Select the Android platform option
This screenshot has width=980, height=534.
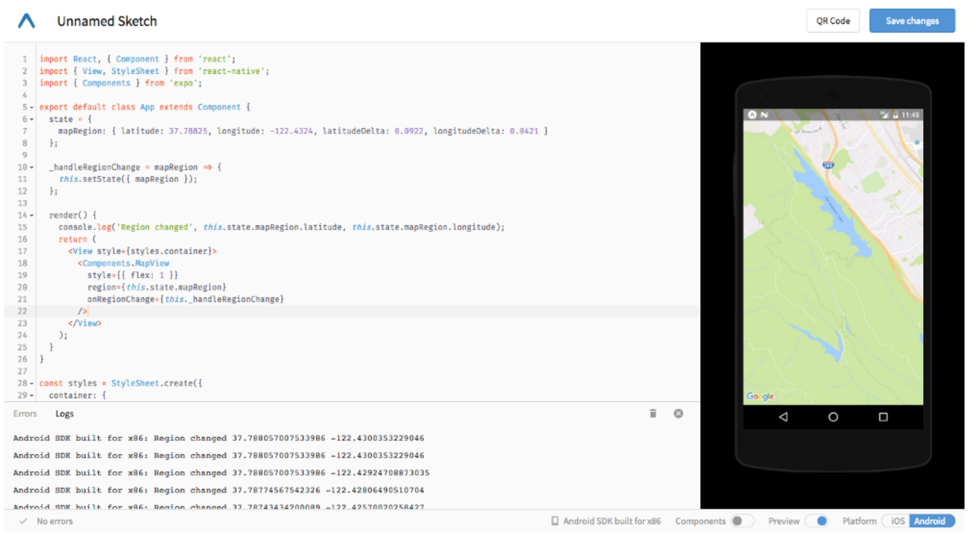(x=930, y=521)
